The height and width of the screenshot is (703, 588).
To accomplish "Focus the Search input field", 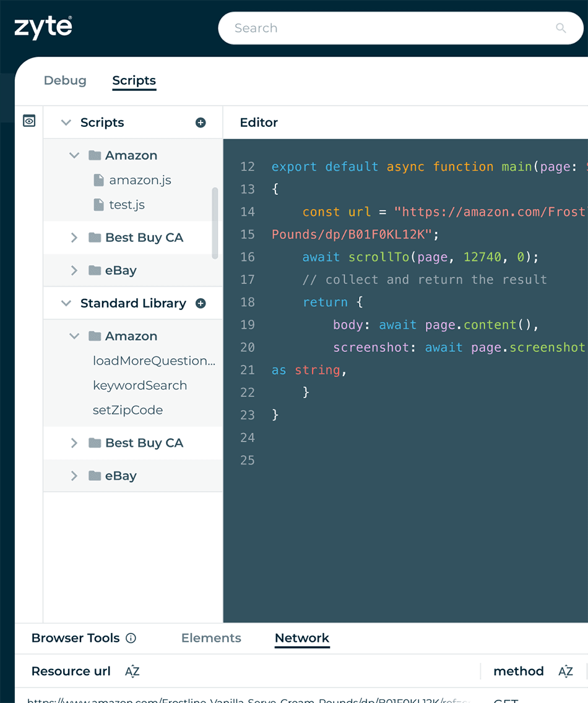I will [400, 28].
